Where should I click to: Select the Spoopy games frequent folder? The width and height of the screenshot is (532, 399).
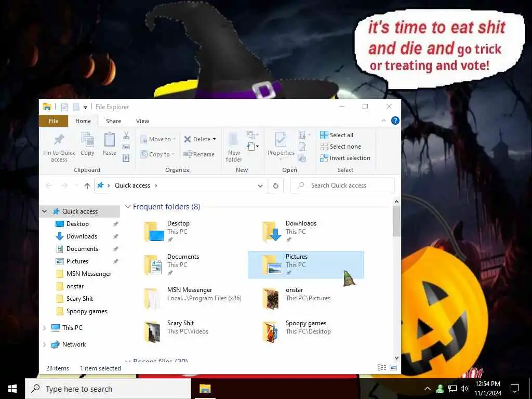click(x=305, y=331)
